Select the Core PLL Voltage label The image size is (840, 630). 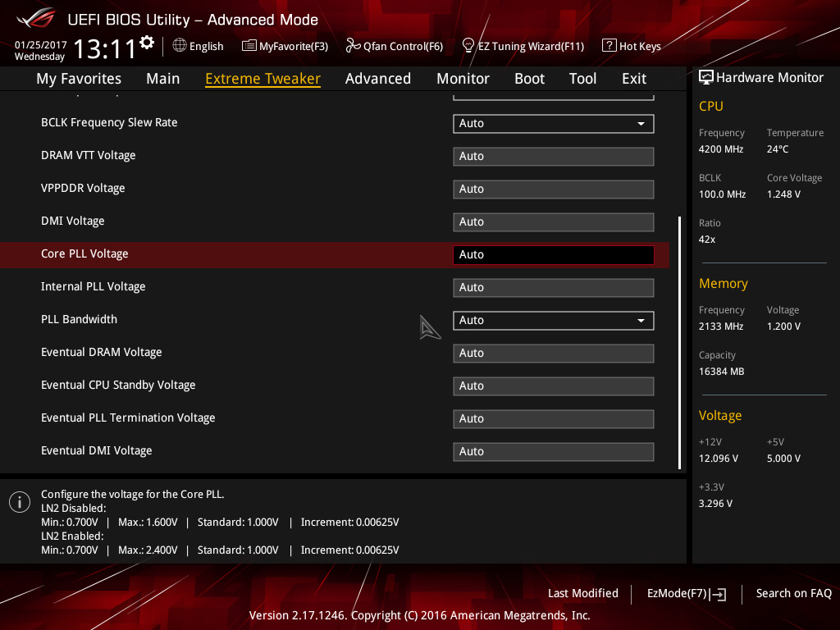click(x=84, y=254)
